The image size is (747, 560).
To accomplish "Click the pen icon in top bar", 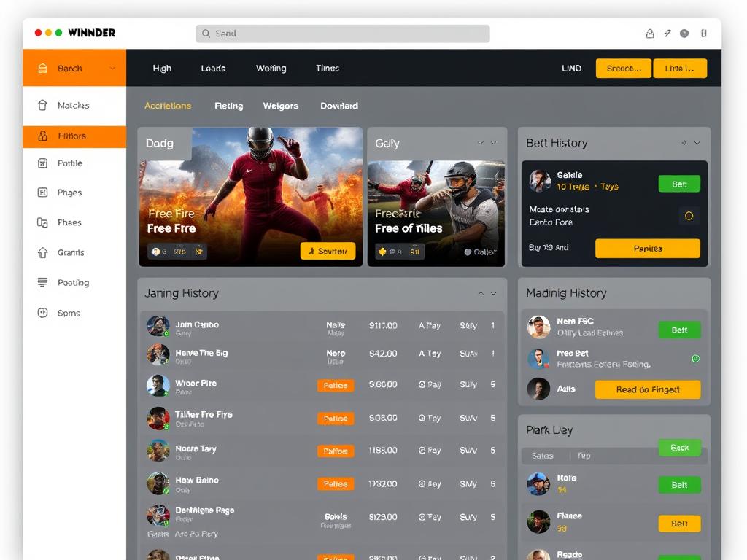I will tap(667, 34).
